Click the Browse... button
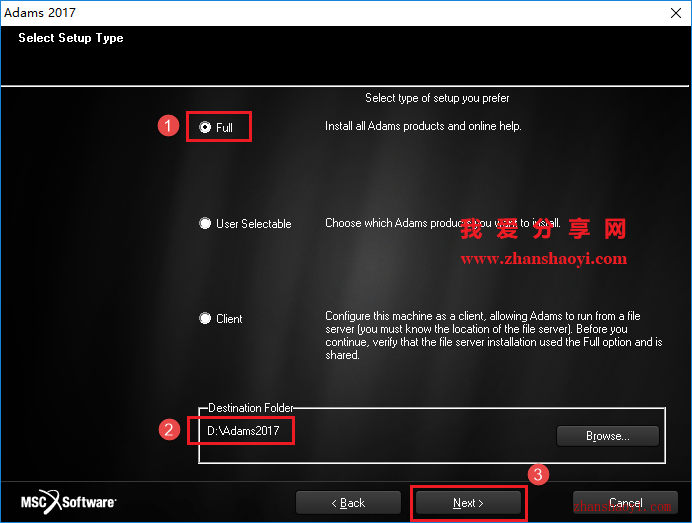The image size is (692, 523). pyautogui.click(x=608, y=436)
